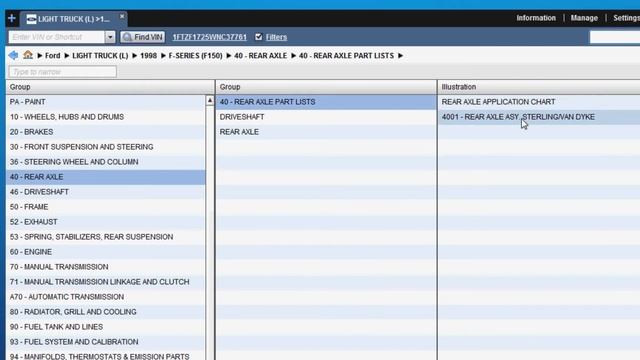The width and height of the screenshot is (640, 360).
Task: Select 93 - FUEL SYSTEM AND CALIBRATION
Action: pos(106,342)
